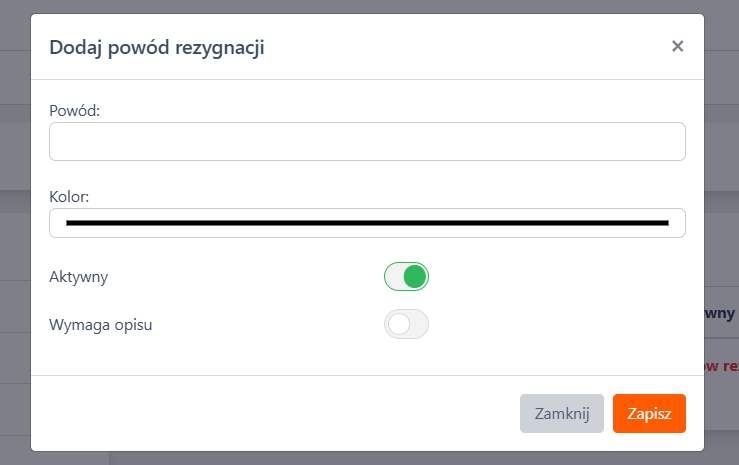Click the "Dodaj powód rezygnacji" dialog title
Viewport: 739px width, 465px height.
157,47
